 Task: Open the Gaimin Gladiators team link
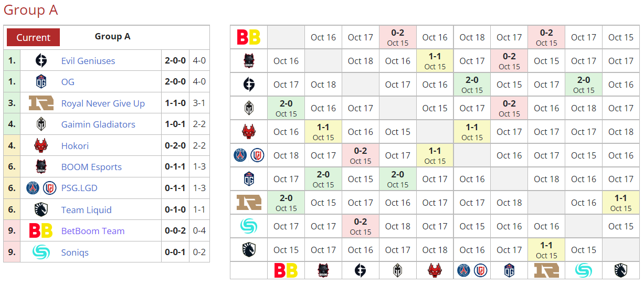click(98, 124)
